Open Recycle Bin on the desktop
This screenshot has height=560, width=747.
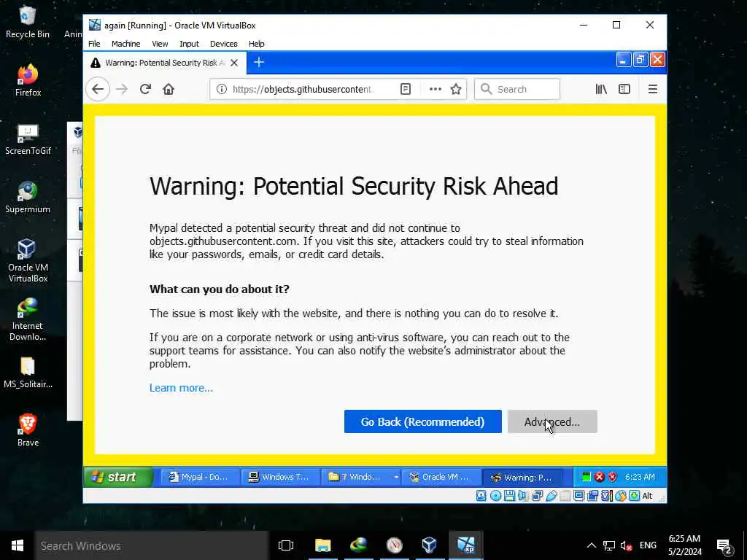click(27, 23)
